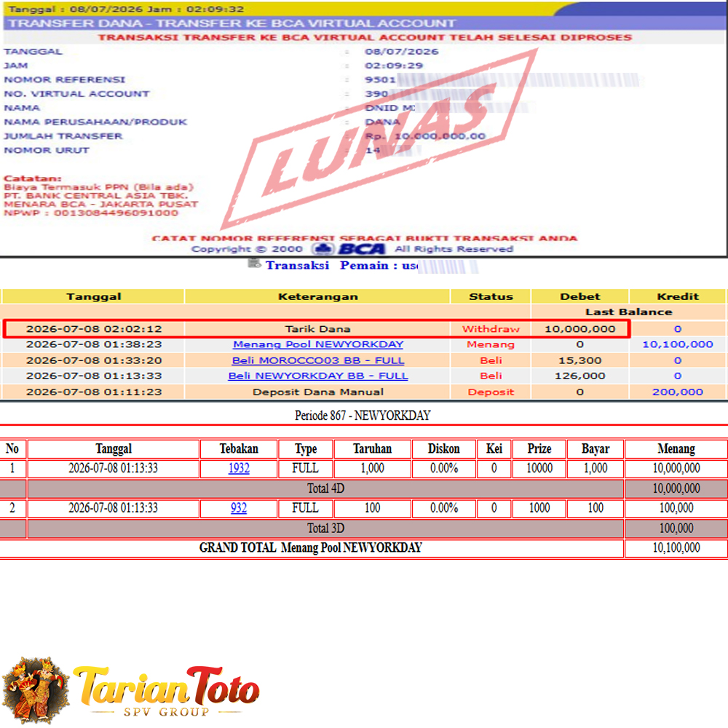Viewport: 728px width, 728px height.
Task: Click the 15,300 debet value
Action: tap(580, 360)
